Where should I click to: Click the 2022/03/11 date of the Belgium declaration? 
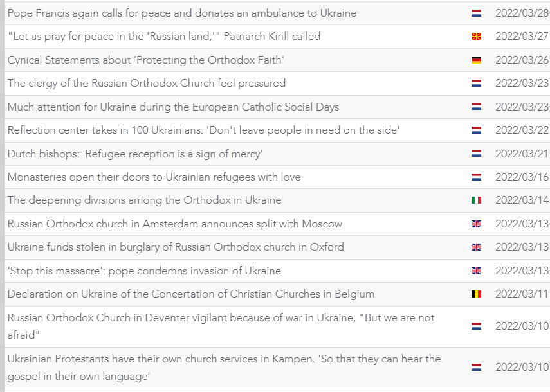pos(522,294)
